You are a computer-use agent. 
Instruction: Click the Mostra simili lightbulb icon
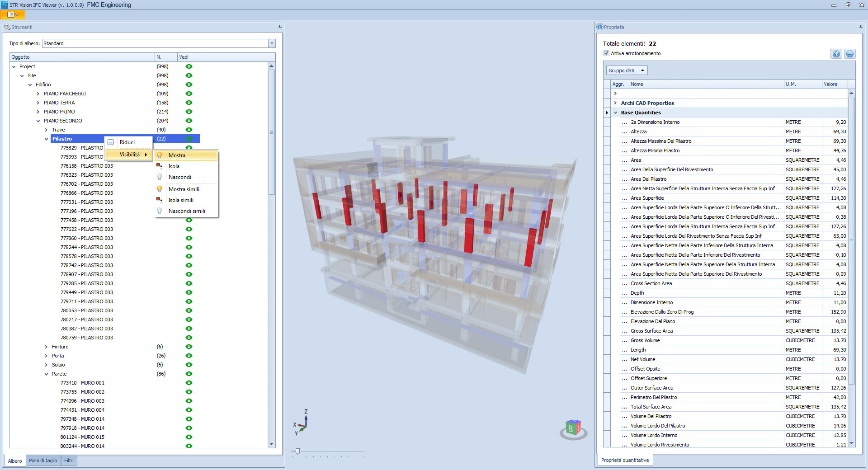click(160, 189)
